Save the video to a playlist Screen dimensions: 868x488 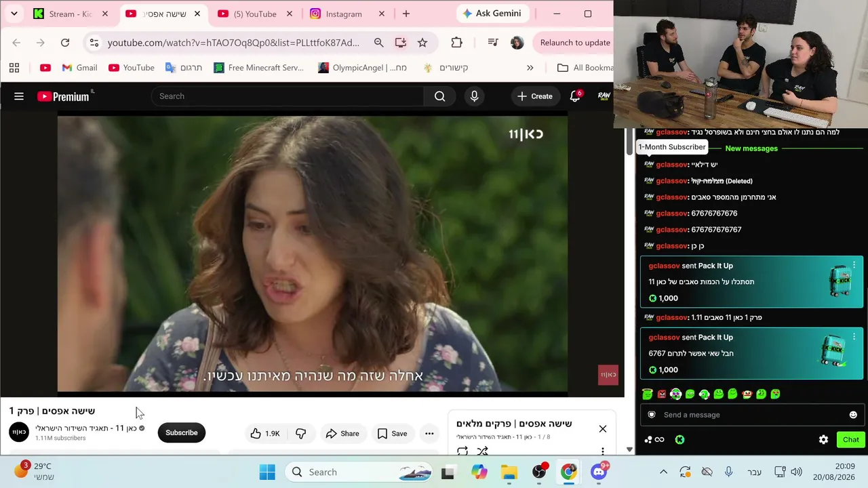pos(392,434)
